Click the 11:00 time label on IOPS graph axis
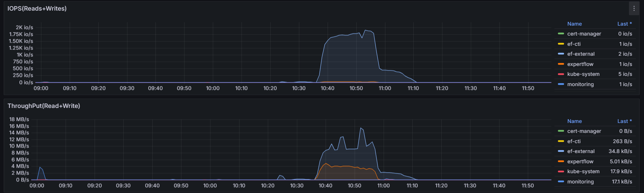The height and width of the screenshot is (193, 644). 385,88
